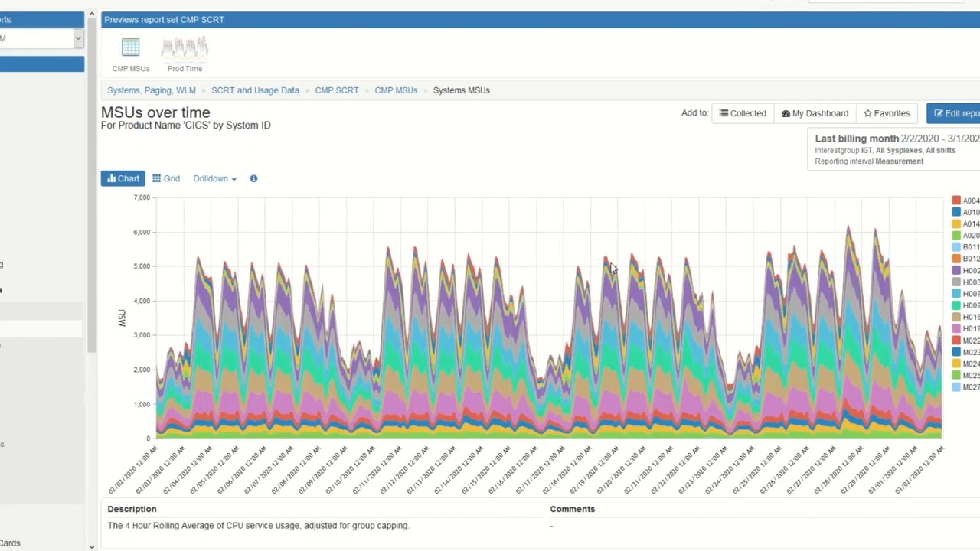The height and width of the screenshot is (551, 980).
Task: Toggle A014 series in the legend
Action: pyautogui.click(x=965, y=224)
